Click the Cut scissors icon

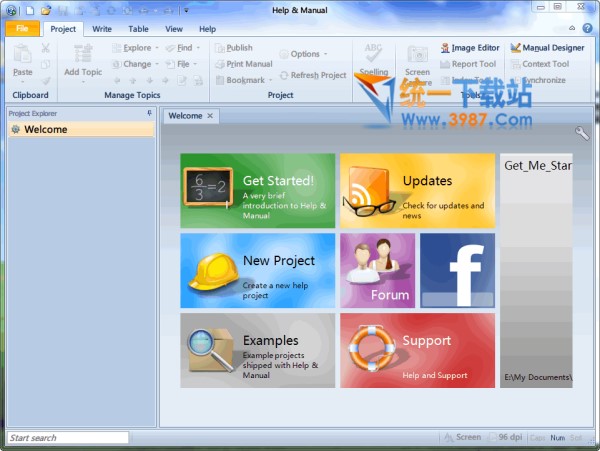click(46, 48)
